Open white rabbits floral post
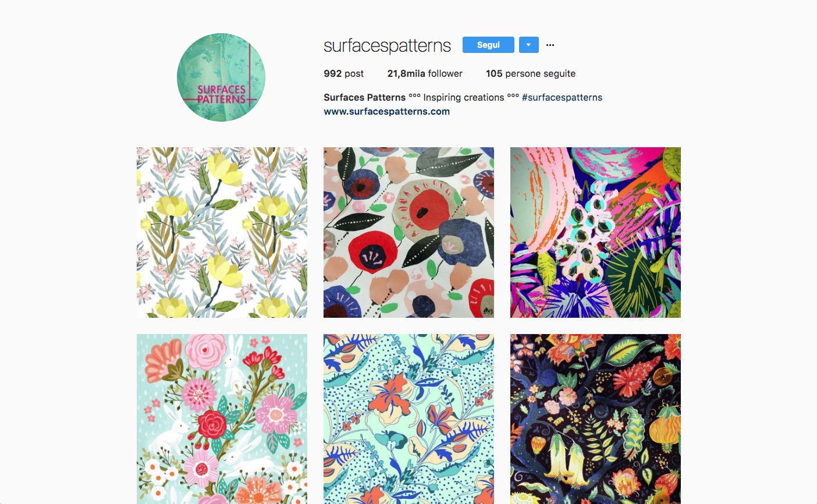Screen dimensions: 817x504 (x=222, y=419)
